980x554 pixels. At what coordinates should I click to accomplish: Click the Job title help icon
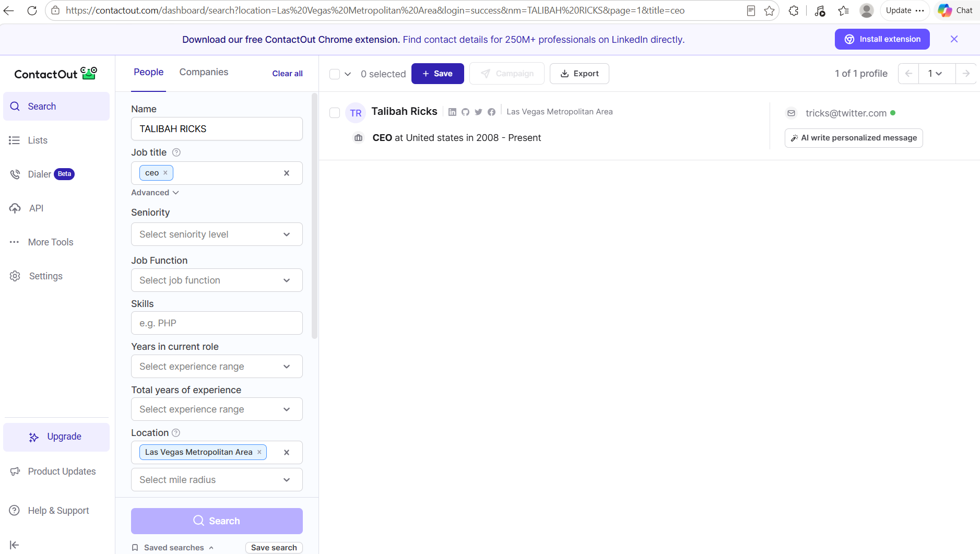[176, 152]
